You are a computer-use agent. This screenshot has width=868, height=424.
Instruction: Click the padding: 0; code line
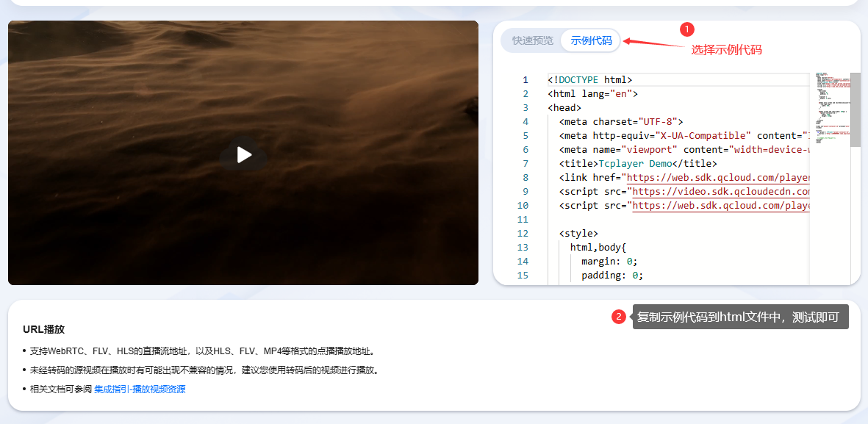pyautogui.click(x=612, y=275)
